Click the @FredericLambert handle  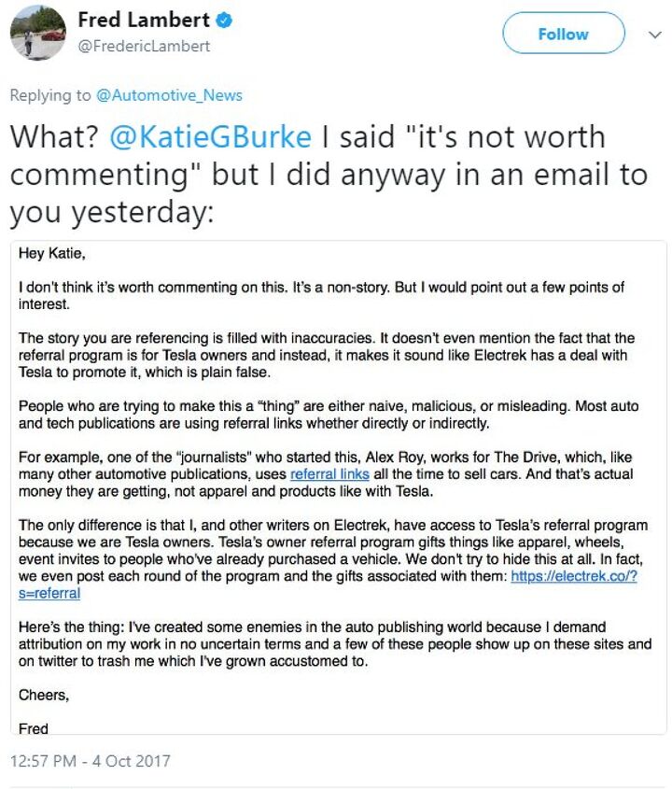click(143, 46)
